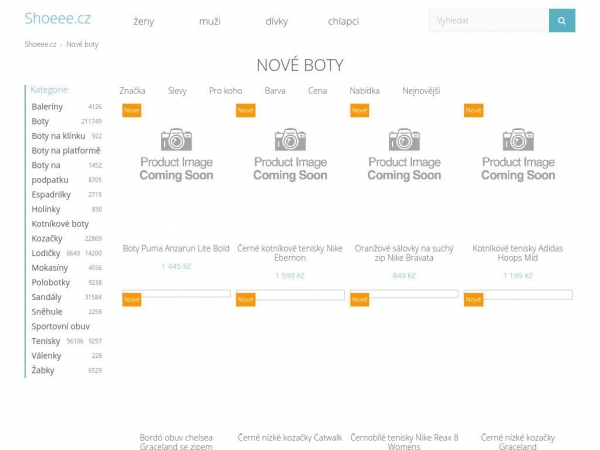Open the Cena price filter
This screenshot has height=450, width=600.
click(x=317, y=91)
